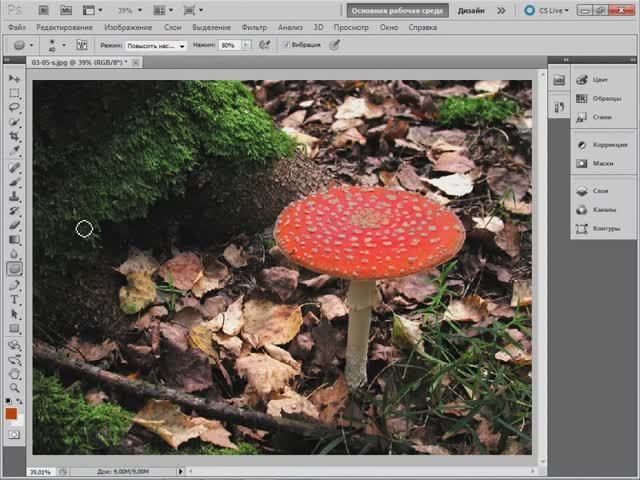
Task: Open the Файл menu
Action: pyautogui.click(x=17, y=27)
